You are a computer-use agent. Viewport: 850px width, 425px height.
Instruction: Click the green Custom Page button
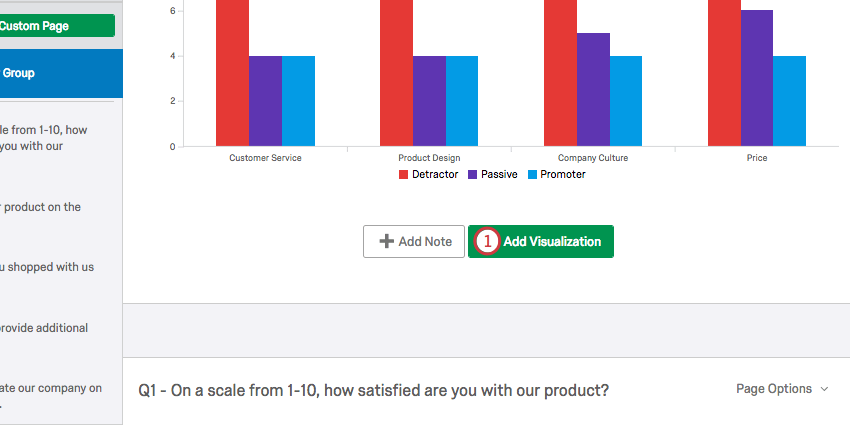click(x=56, y=26)
